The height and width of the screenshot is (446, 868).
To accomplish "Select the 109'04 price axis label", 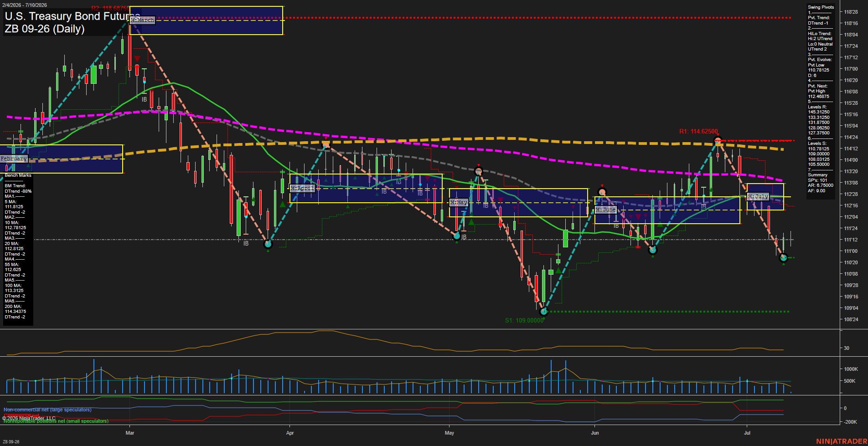I will [851, 308].
